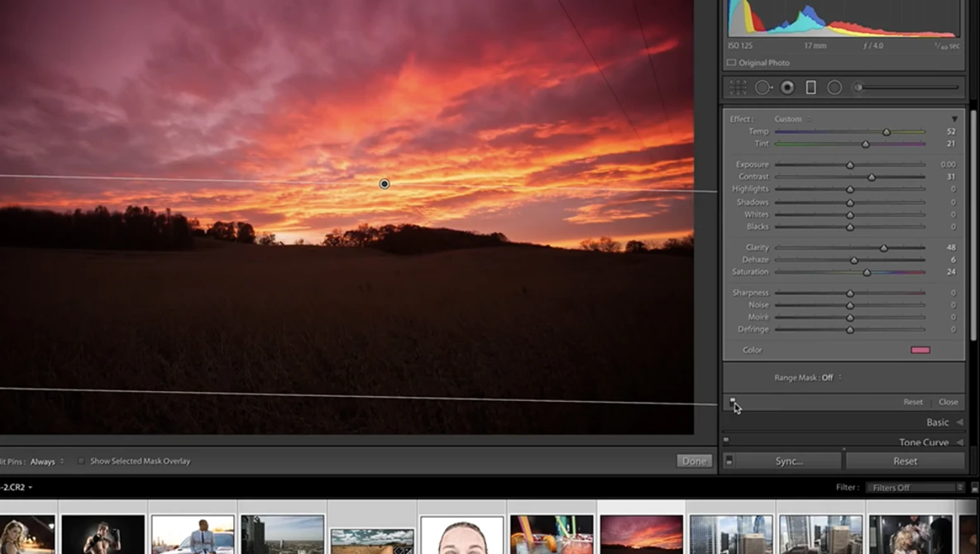Click the Contrast slider handle
Screen dimensions: 980x554
(872, 178)
